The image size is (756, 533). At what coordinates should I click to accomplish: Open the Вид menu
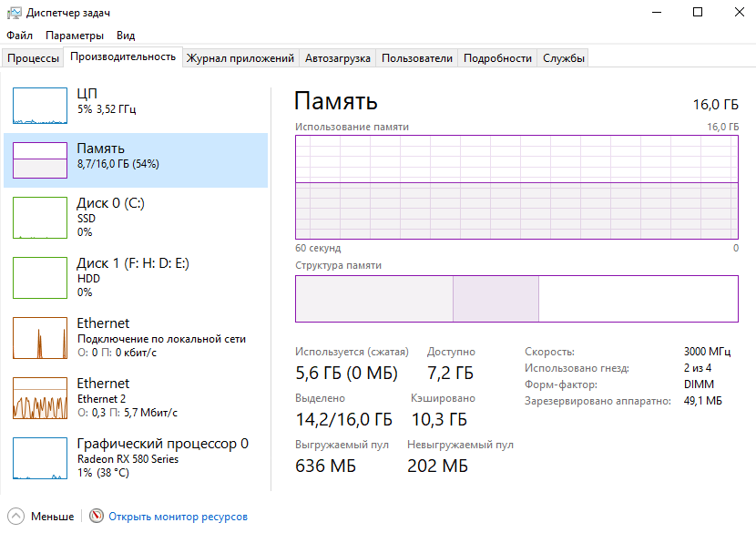pyautogui.click(x=126, y=36)
